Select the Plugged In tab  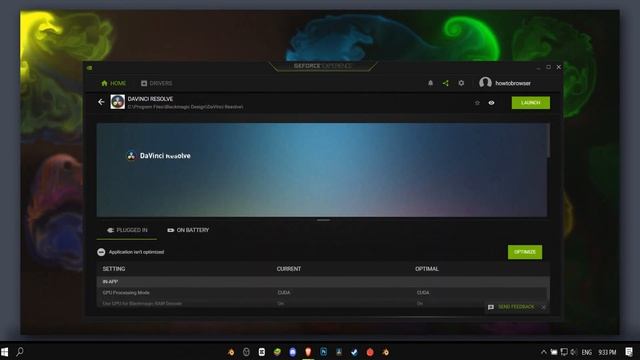point(127,230)
